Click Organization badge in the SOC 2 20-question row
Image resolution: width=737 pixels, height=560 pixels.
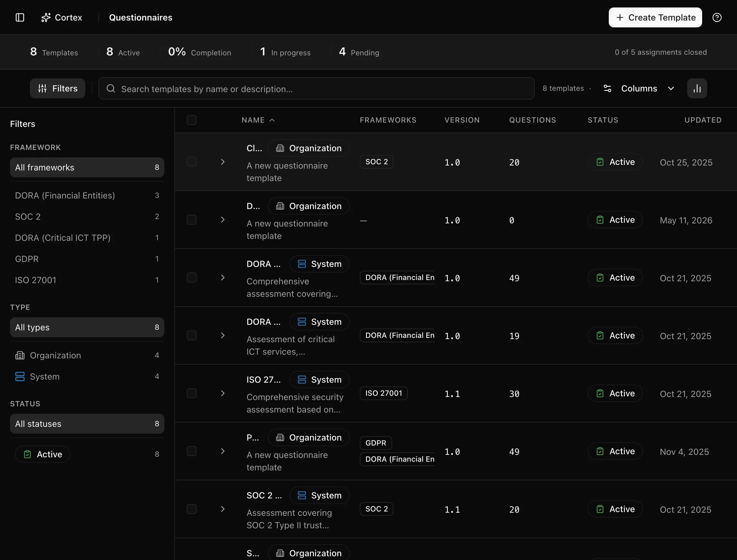coord(308,148)
